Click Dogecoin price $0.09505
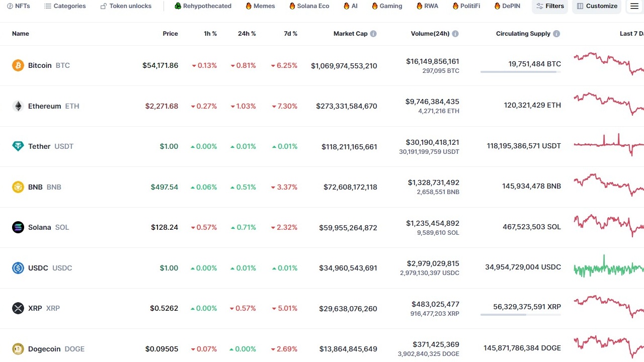644x362 pixels. coord(162,349)
